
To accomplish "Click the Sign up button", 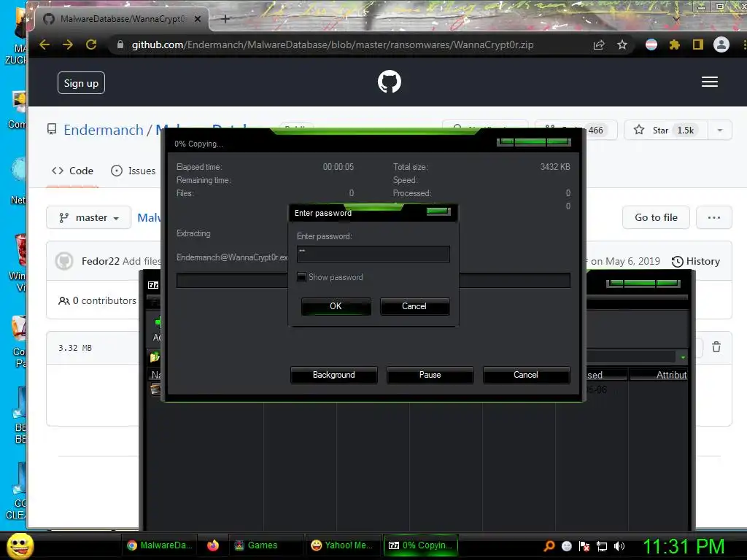I will click(81, 83).
